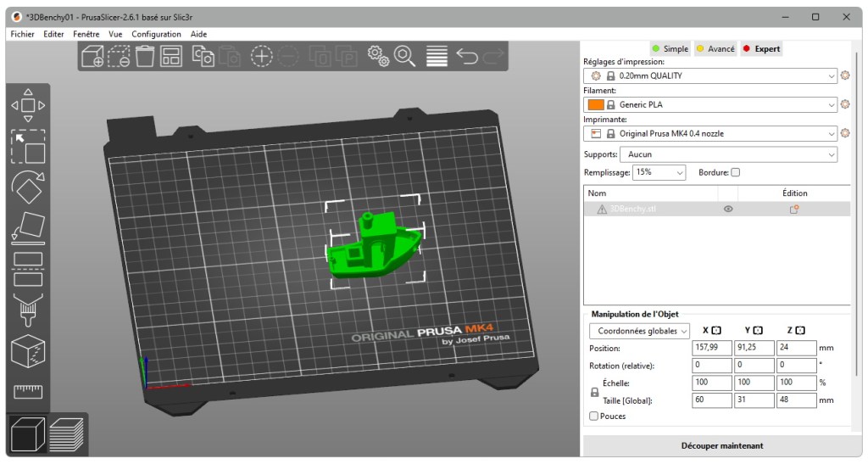Toggle the Bordure checkbox
Image resolution: width=868 pixels, height=464 pixels.
click(x=735, y=172)
